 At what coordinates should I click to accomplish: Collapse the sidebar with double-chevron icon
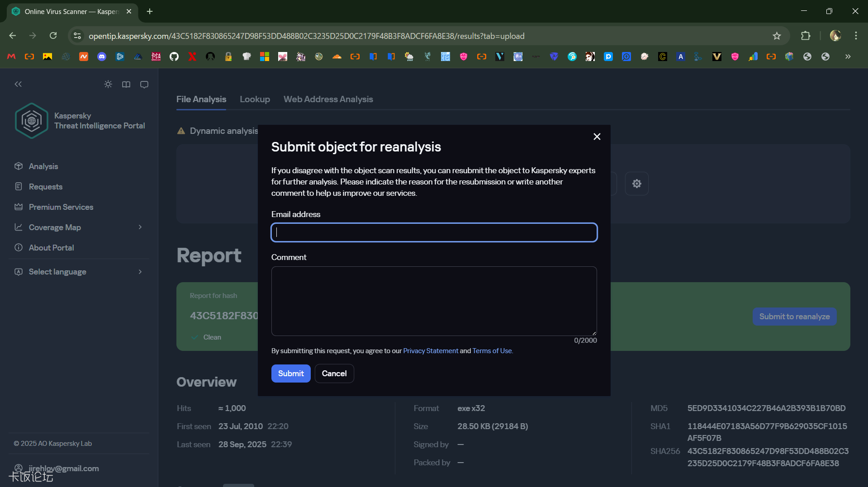18,85
